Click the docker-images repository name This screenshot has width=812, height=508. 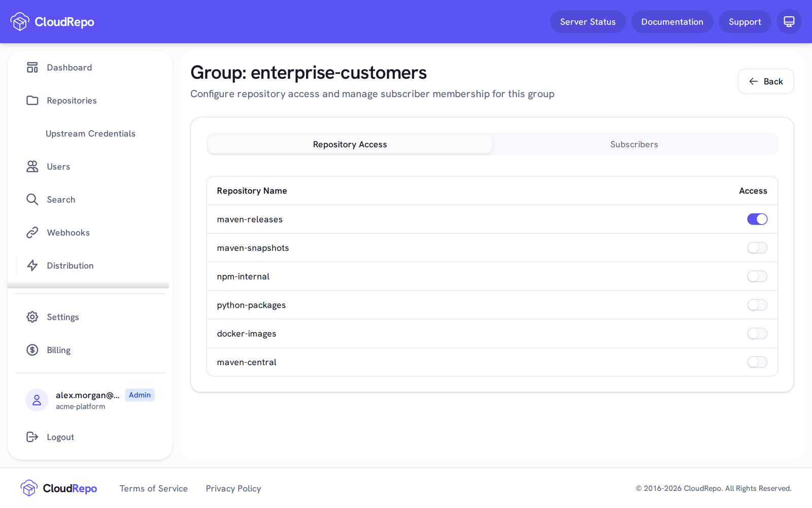click(x=247, y=334)
